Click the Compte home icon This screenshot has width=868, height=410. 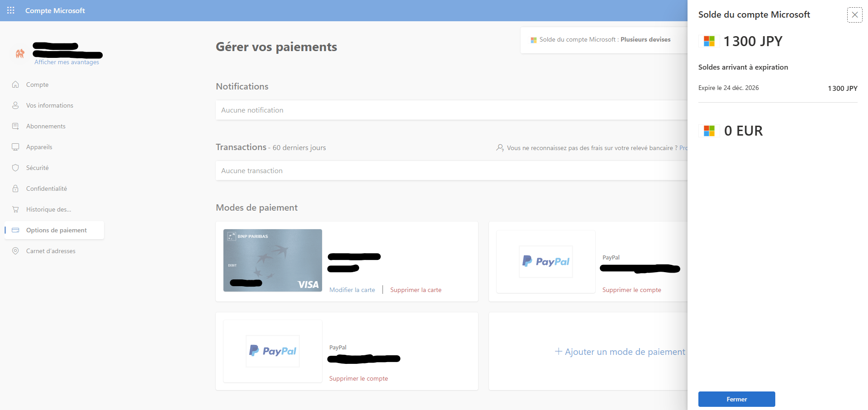coord(15,85)
